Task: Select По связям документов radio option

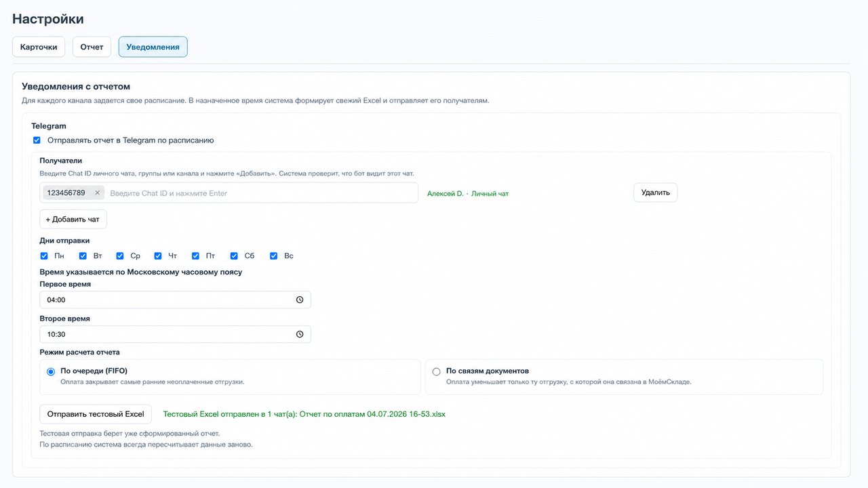Action: pyautogui.click(x=436, y=371)
